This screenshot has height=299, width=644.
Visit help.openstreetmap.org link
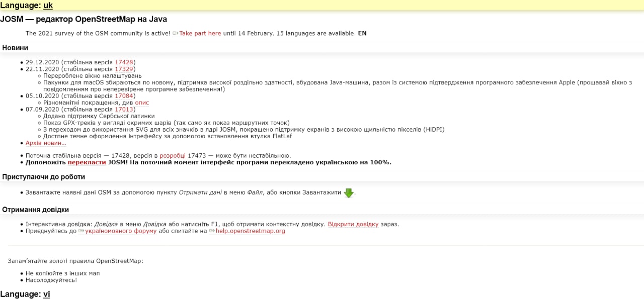click(x=251, y=231)
